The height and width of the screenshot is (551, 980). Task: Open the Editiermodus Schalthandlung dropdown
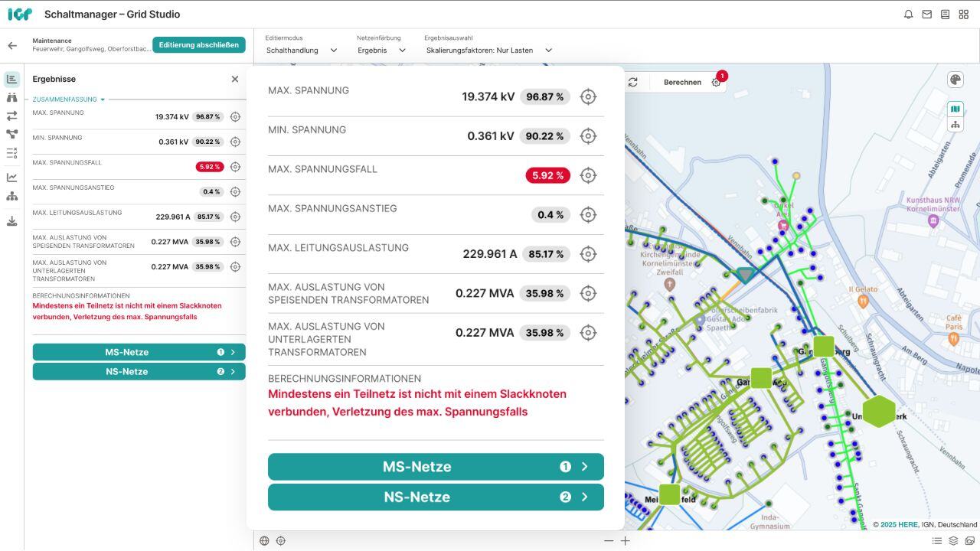tap(302, 50)
